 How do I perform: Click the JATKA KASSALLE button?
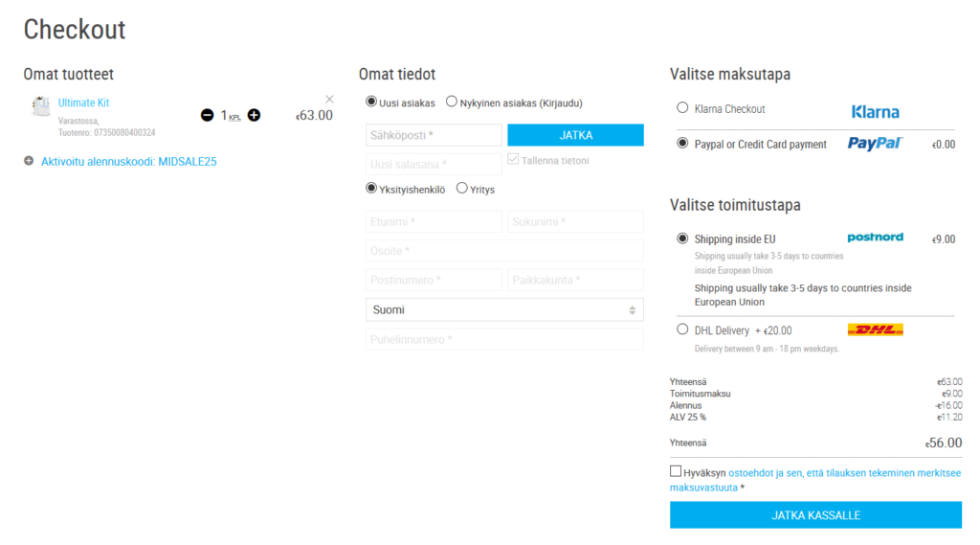[815, 515]
